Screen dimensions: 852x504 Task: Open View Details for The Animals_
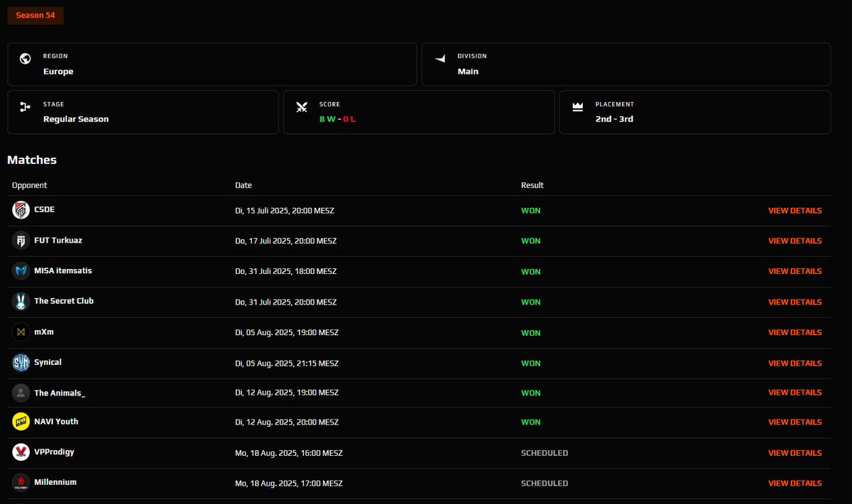tap(794, 393)
